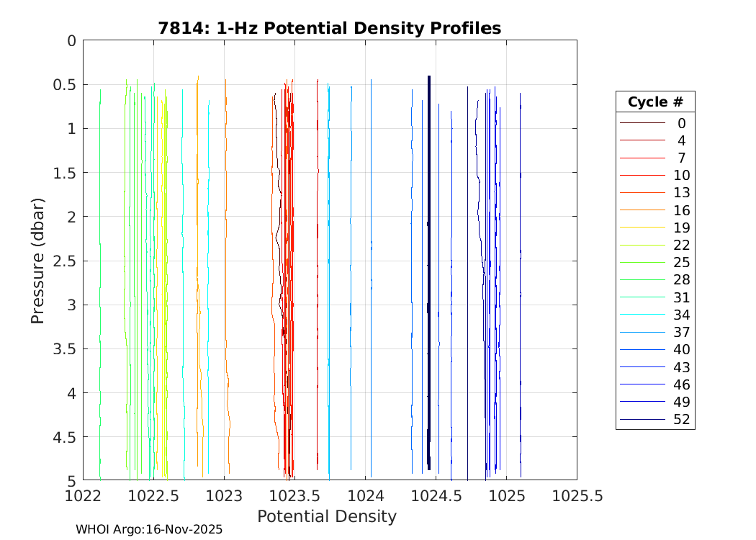This screenshot has height=540, width=756.
Task: Click the x-axis tick label 1024
Action: click(365, 495)
